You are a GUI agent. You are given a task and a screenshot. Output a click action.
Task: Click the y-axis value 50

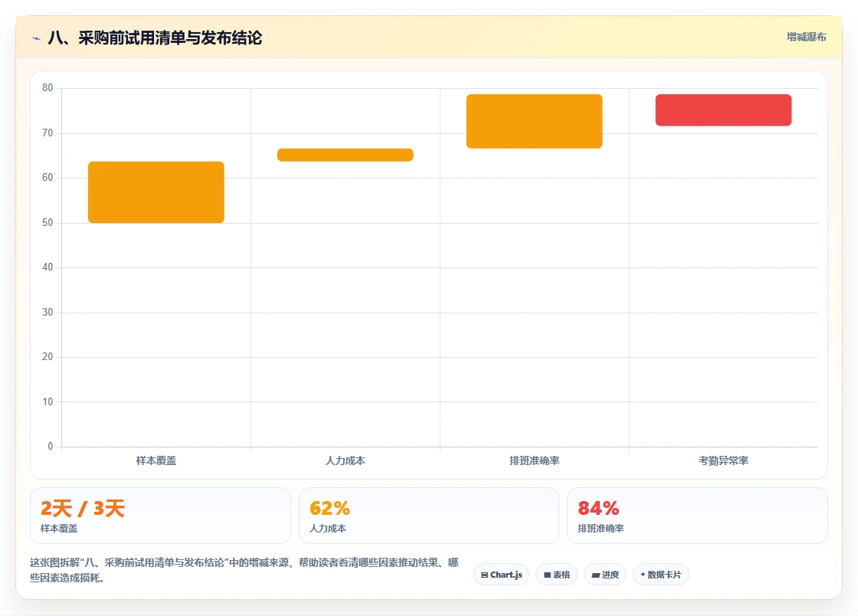(x=47, y=223)
